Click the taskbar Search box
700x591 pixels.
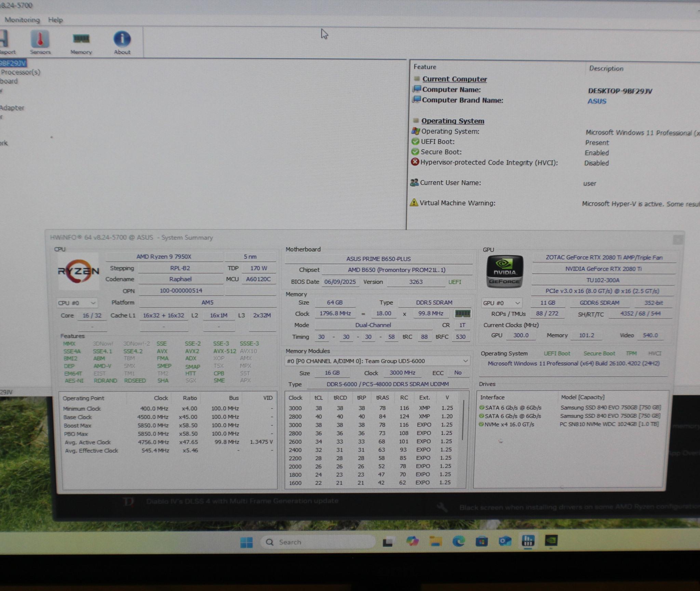(318, 542)
